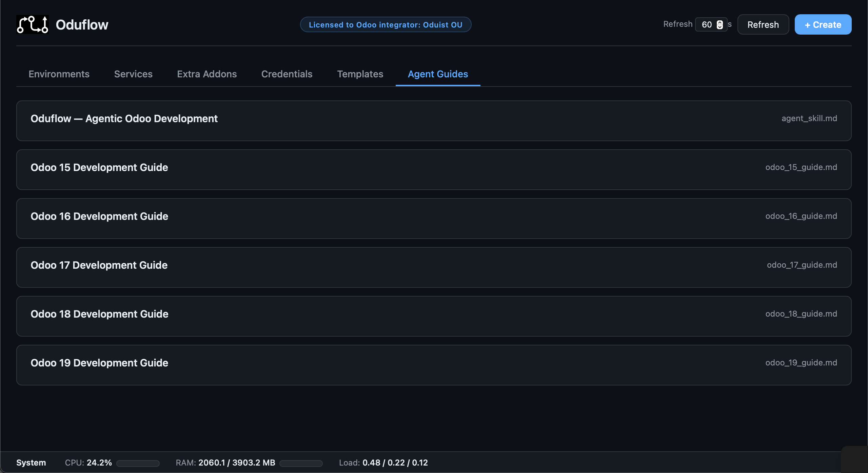Screen dimensions: 868x473
Task: Click the license badge for Oduist OU
Action: [x=386, y=25]
